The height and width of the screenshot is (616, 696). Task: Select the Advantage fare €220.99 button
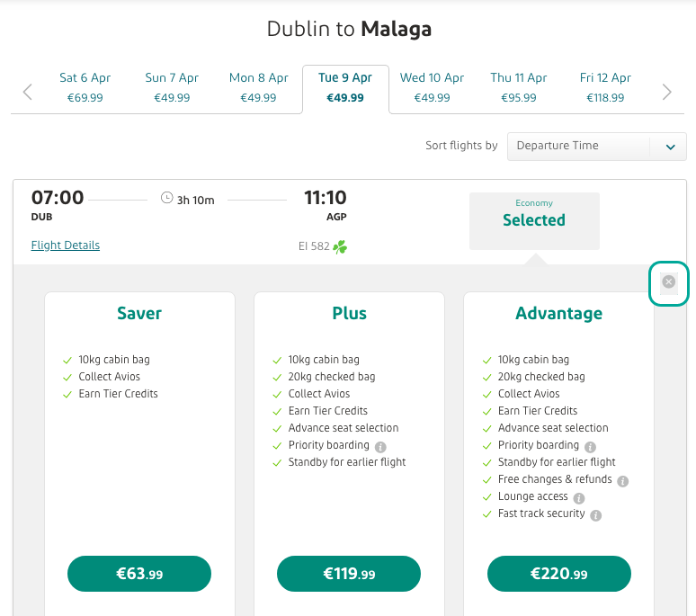pyautogui.click(x=558, y=573)
